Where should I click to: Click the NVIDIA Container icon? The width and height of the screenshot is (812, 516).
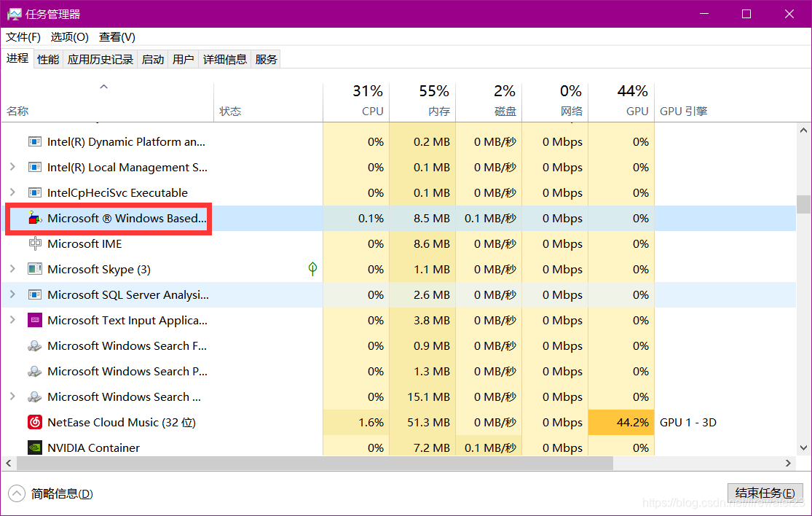coord(35,447)
